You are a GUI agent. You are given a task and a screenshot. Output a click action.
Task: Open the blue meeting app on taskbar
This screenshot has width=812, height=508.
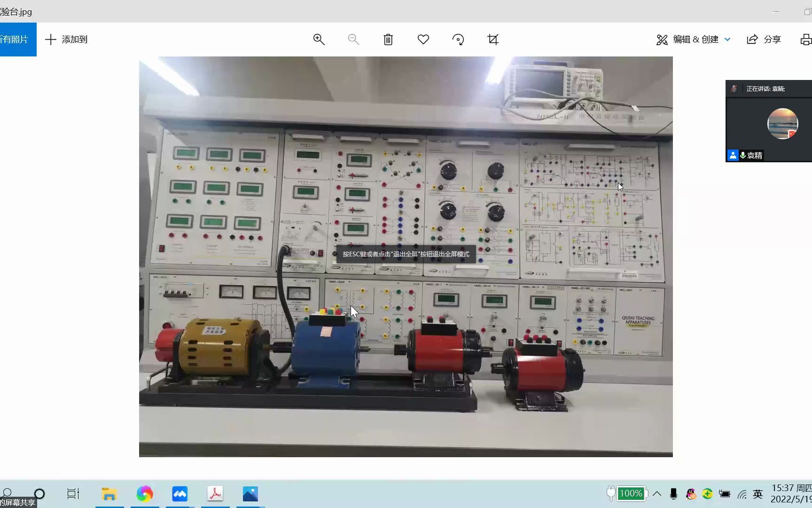180,494
